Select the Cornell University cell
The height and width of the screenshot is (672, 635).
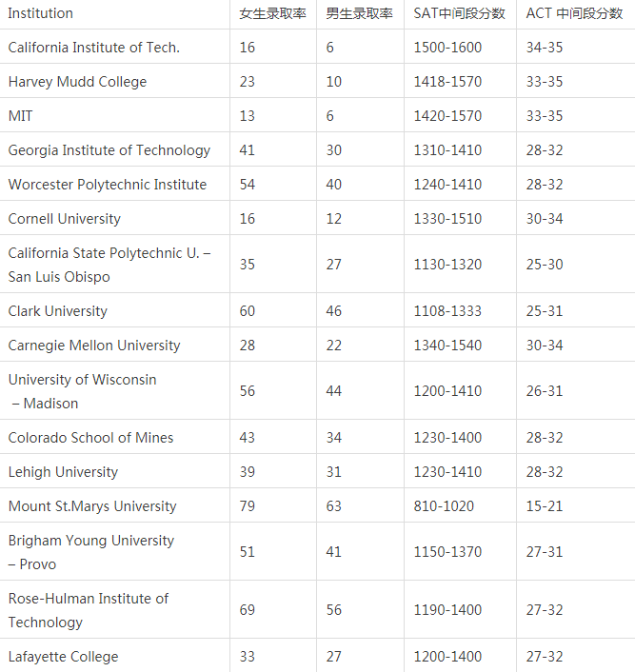tap(65, 219)
